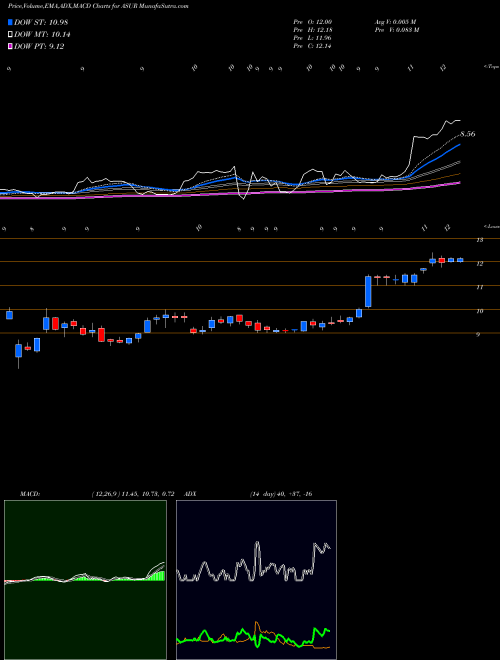Click the 8.56 label on EMA chart
500x660 pixels.
pyautogui.click(x=468, y=134)
